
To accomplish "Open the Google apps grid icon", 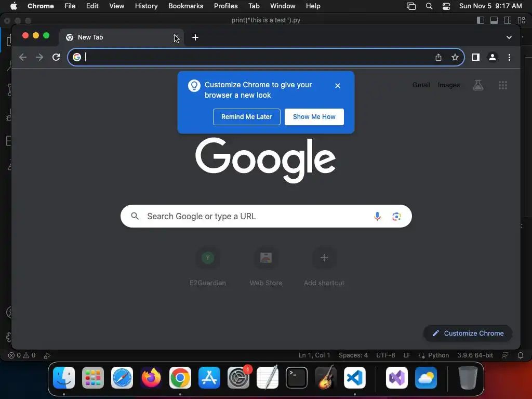I will pos(503,85).
